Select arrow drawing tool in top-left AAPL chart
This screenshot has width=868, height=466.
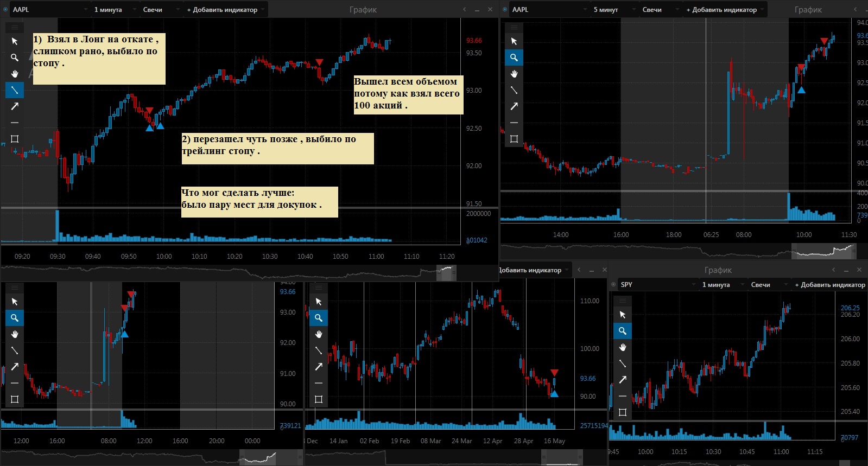(x=15, y=106)
